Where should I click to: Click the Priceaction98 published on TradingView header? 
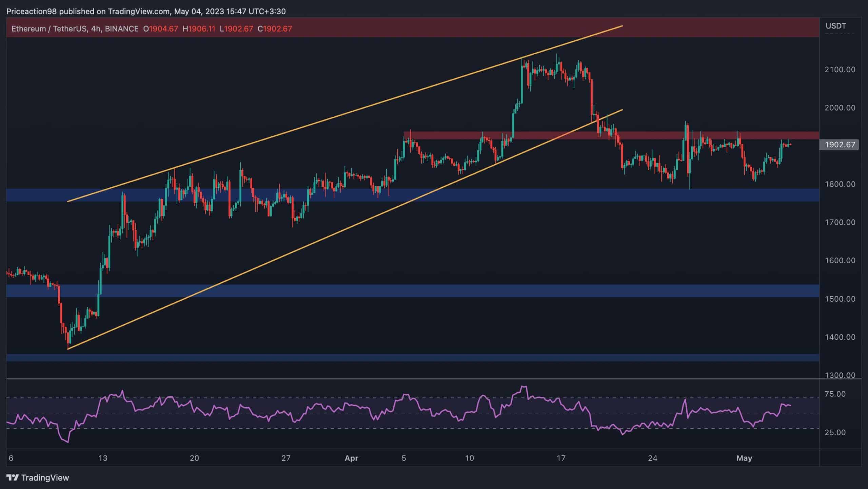pos(146,11)
